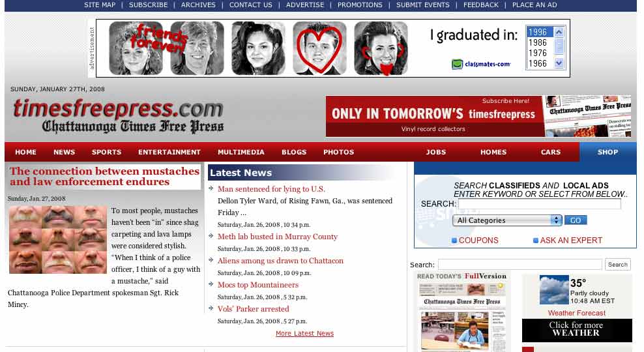Open JOBS section

tap(436, 152)
